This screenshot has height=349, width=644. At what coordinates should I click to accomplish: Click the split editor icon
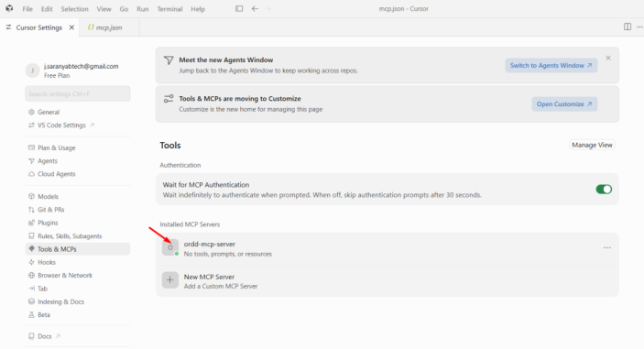click(628, 27)
